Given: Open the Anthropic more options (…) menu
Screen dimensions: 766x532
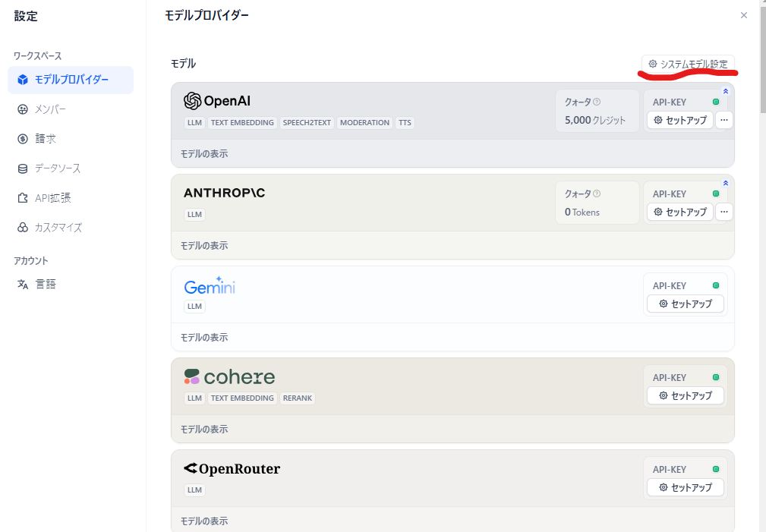Looking at the screenshot, I should pyautogui.click(x=724, y=212).
